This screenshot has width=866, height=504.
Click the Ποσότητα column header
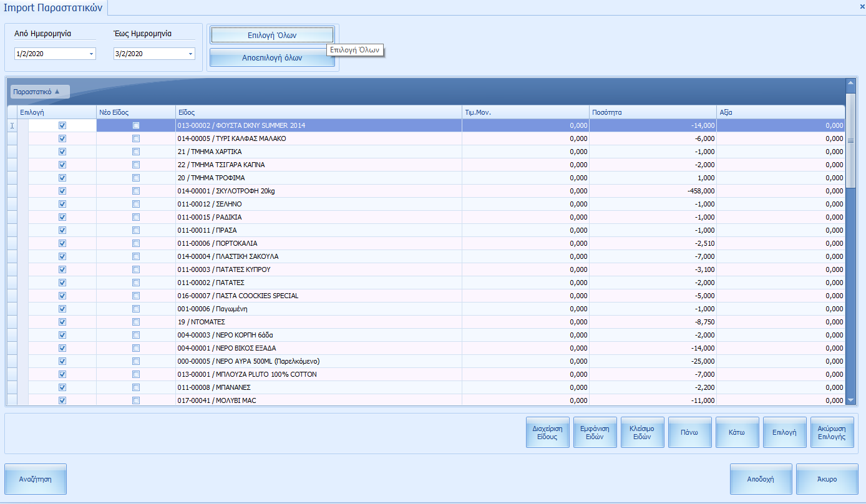click(652, 113)
